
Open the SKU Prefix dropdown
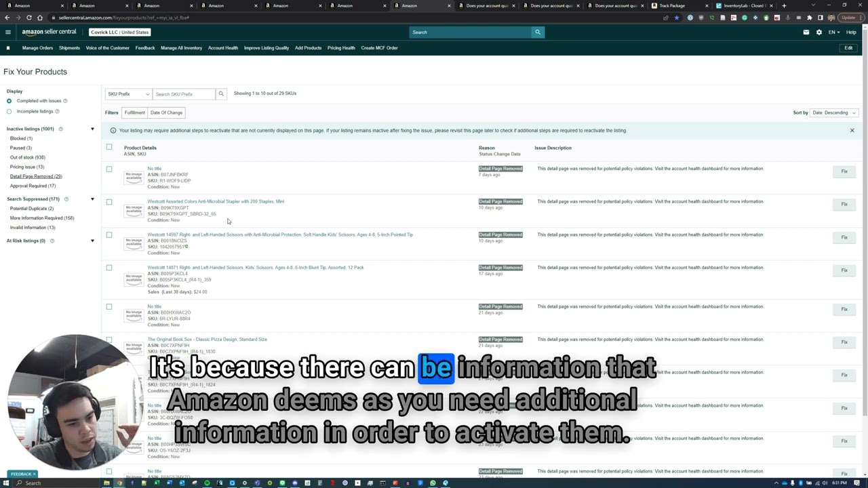[128, 94]
